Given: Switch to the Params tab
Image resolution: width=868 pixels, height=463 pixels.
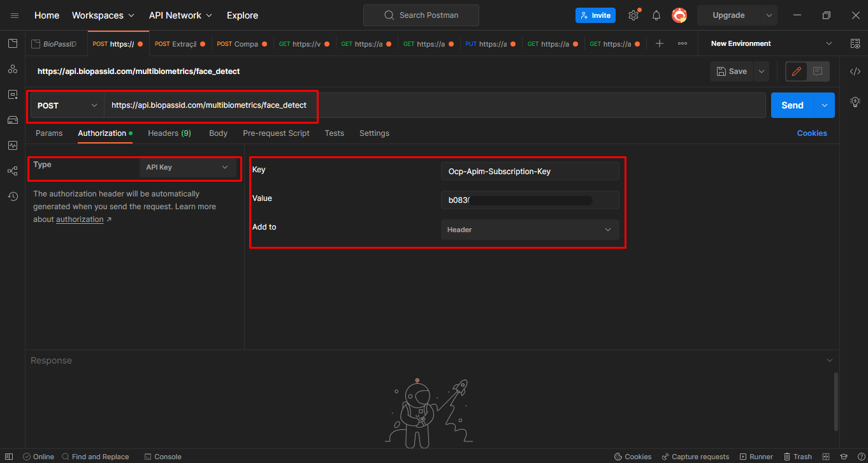Looking at the screenshot, I should pyautogui.click(x=49, y=133).
